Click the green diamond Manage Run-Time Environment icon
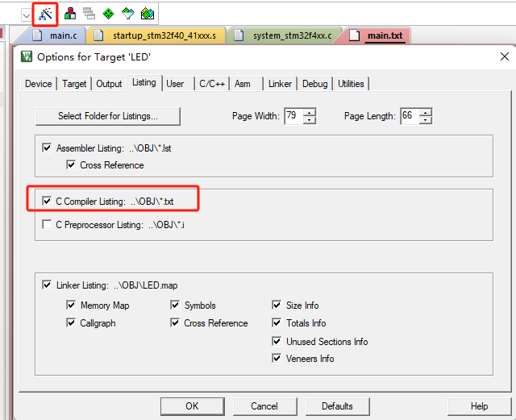Viewport: 516px width, 420px height. [107, 13]
